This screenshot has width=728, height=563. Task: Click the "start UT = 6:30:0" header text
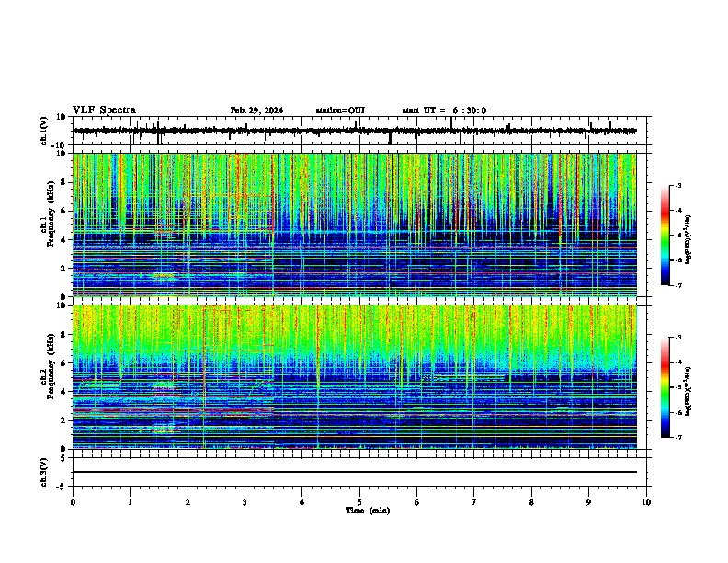[444, 110]
